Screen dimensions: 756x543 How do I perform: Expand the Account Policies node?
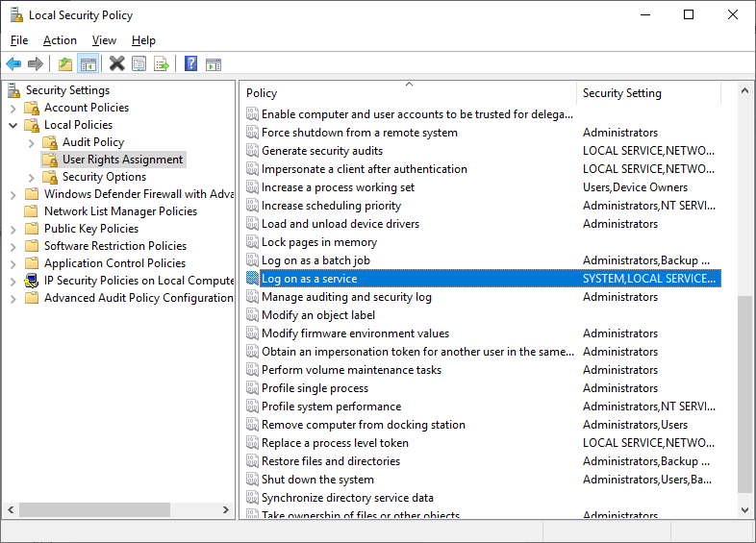click(13, 108)
